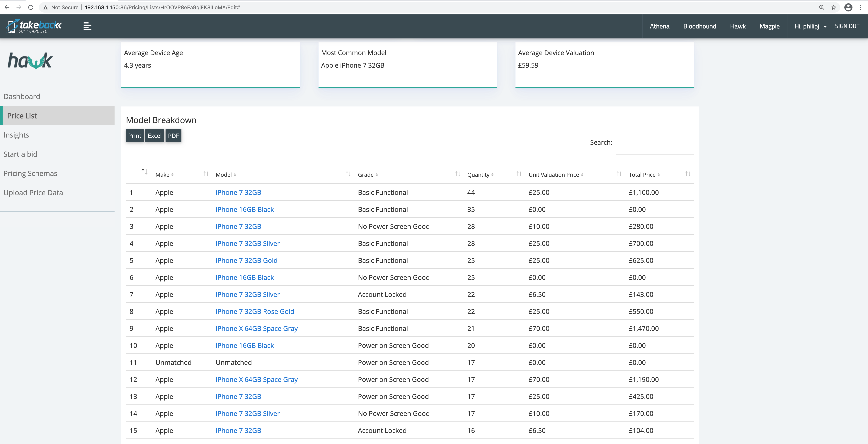Viewport: 868px width, 444px height.
Task: Click the browser address bar URL
Action: coord(162,7)
